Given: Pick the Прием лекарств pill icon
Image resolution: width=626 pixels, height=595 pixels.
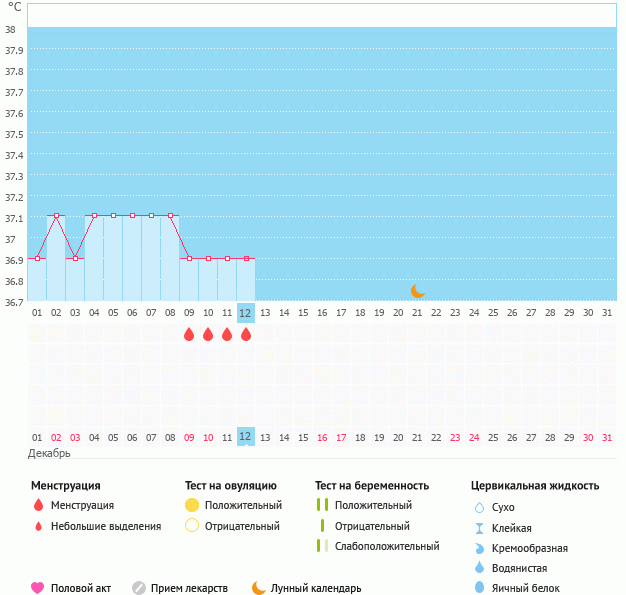Looking at the screenshot, I should tap(139, 588).
